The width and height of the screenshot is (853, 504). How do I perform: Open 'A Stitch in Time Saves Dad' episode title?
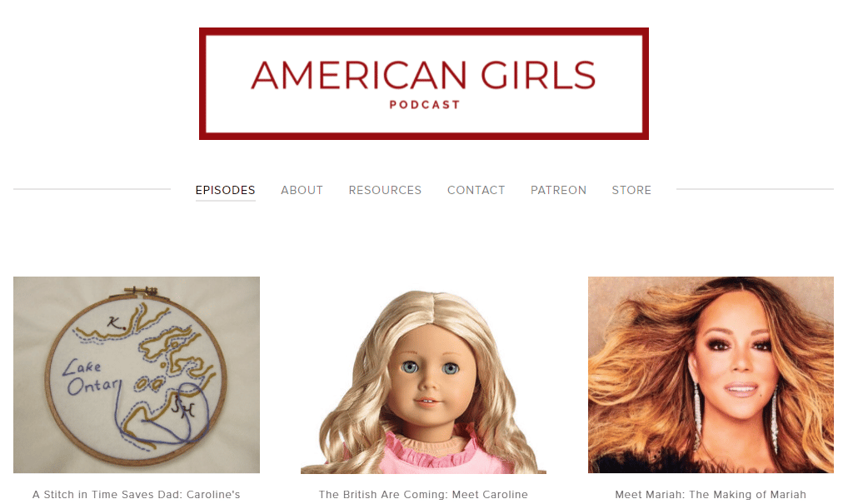(x=136, y=494)
